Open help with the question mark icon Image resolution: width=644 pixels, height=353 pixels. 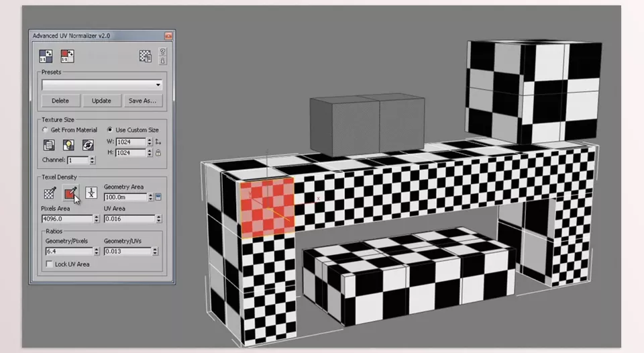point(162,52)
